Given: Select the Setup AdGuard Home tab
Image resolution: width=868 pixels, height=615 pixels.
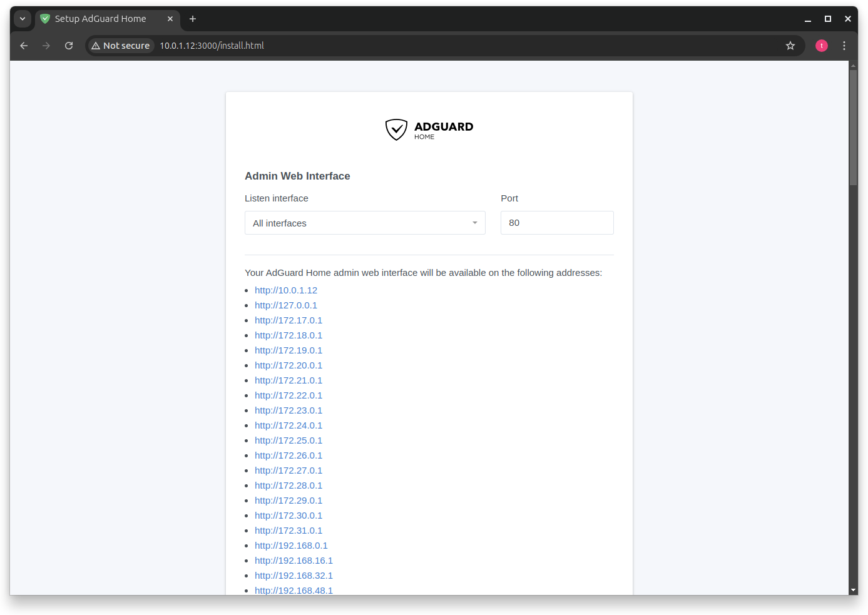Looking at the screenshot, I should click(x=100, y=19).
